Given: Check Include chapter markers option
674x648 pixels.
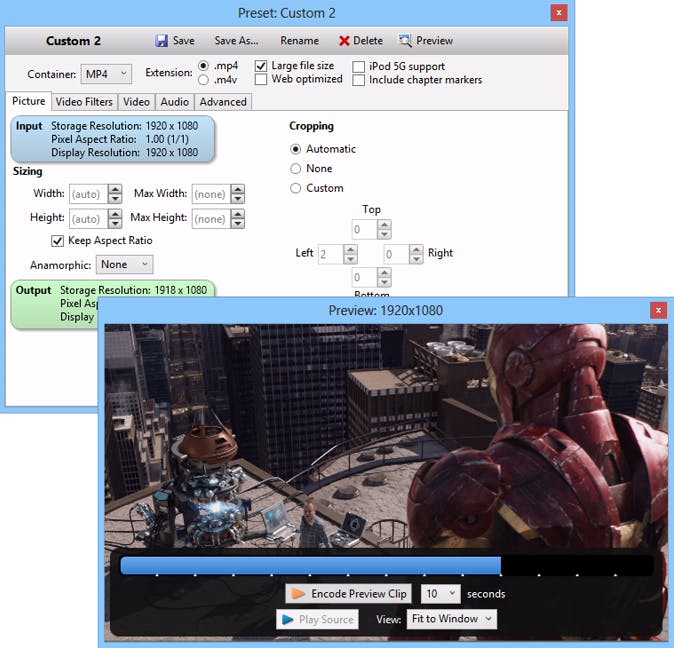Looking at the screenshot, I should tap(358, 80).
